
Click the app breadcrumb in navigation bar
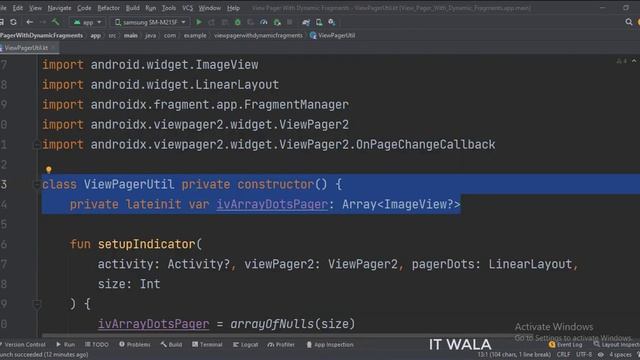tap(96, 36)
